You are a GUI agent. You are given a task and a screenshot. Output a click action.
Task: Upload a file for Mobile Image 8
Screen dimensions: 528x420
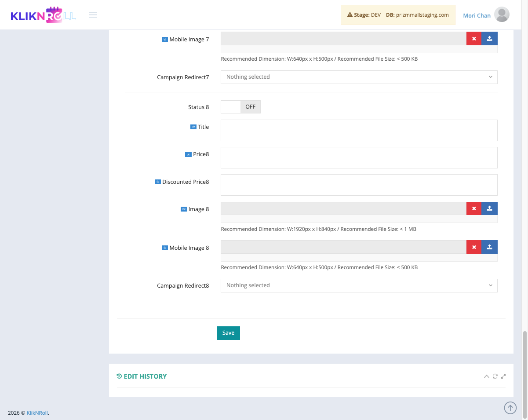[490, 247]
